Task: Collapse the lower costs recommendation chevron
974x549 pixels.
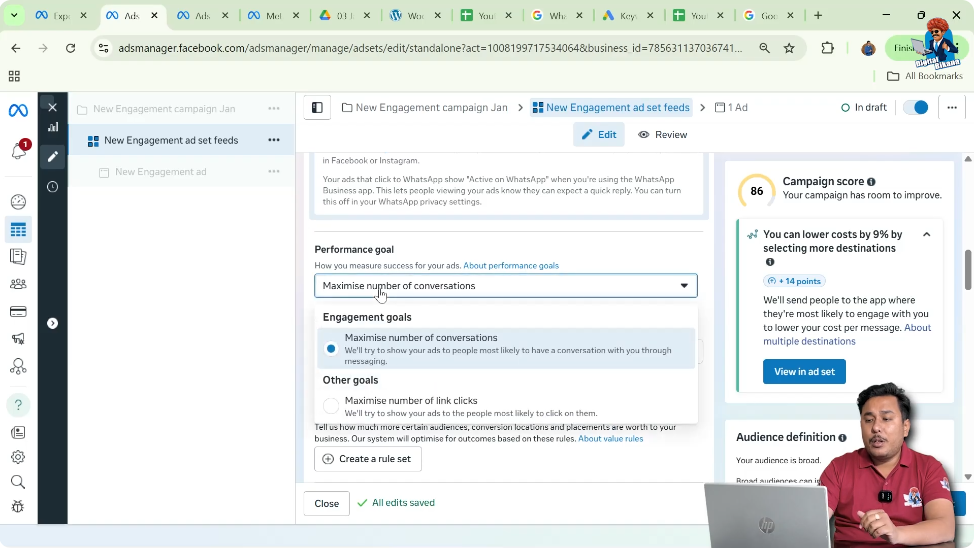Action: click(926, 235)
